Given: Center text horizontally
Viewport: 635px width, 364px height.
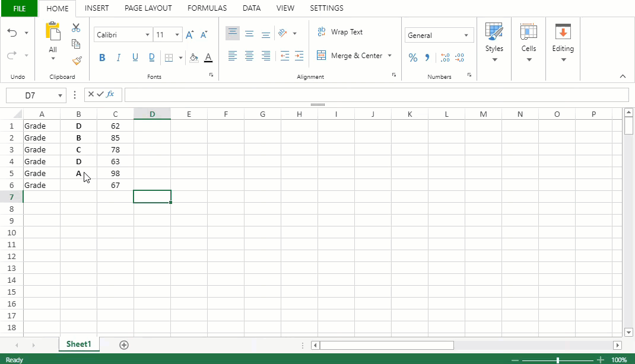Looking at the screenshot, I should click(249, 56).
